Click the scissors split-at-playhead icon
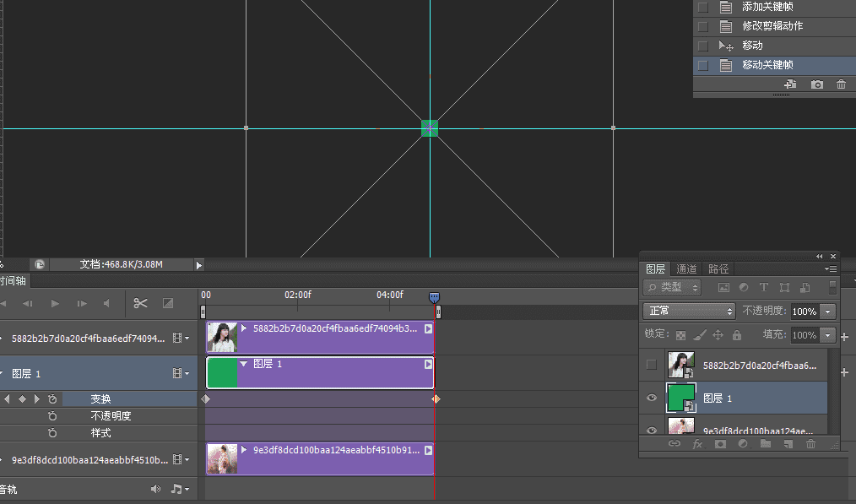 (141, 303)
